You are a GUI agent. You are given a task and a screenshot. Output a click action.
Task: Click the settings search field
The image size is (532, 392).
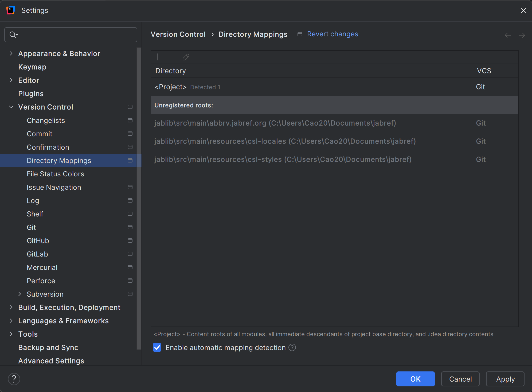71,35
